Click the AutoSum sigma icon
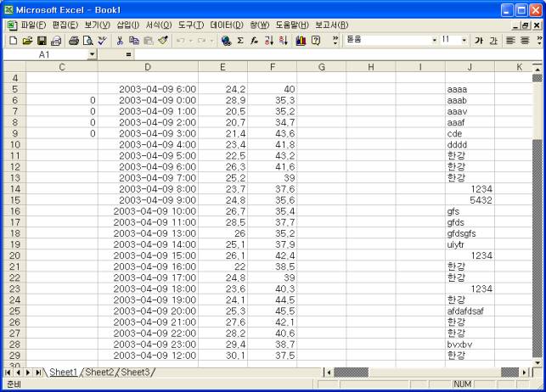This screenshot has height=392, width=546. [240, 40]
